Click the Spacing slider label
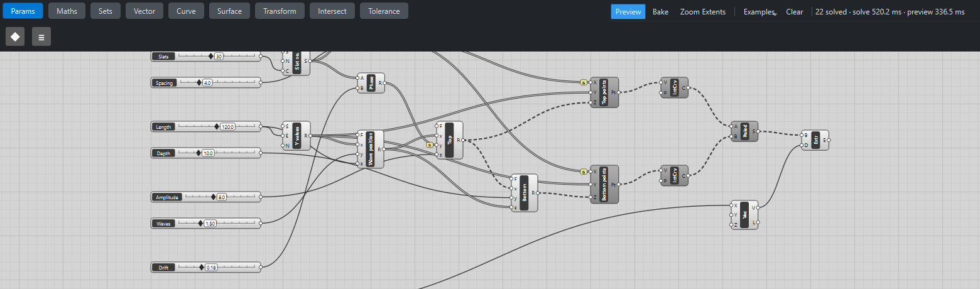 [x=163, y=83]
